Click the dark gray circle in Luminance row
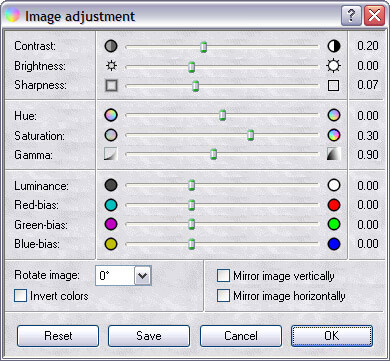Image resolution: width=390 pixels, height=361 pixels. (111, 185)
